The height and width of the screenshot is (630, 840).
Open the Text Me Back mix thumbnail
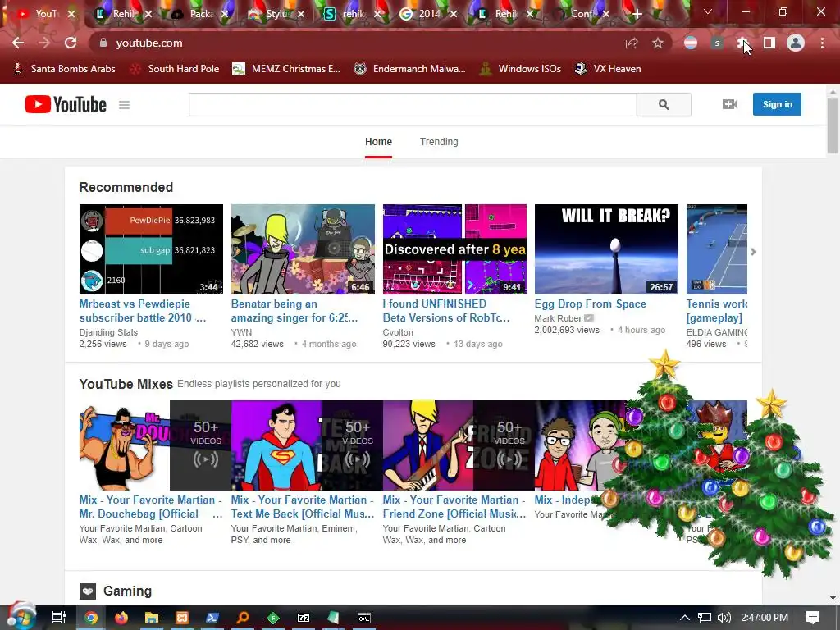307,445
